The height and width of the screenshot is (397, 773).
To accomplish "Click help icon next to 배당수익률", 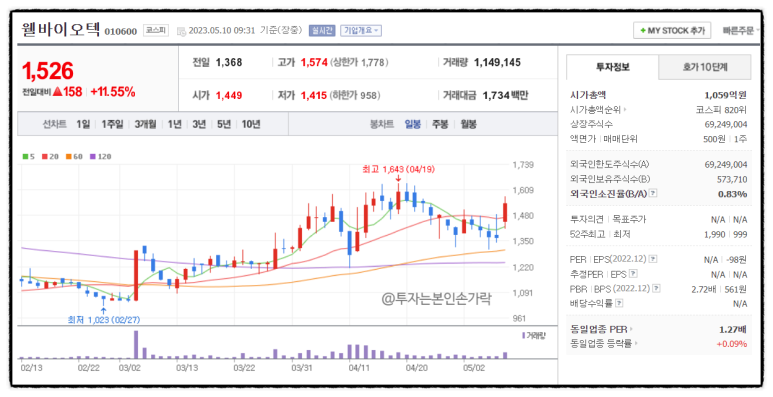I will point(619,303).
